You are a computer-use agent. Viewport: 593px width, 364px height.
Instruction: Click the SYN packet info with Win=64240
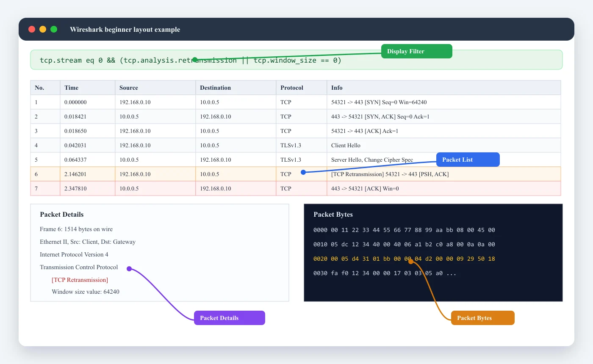[379, 102]
